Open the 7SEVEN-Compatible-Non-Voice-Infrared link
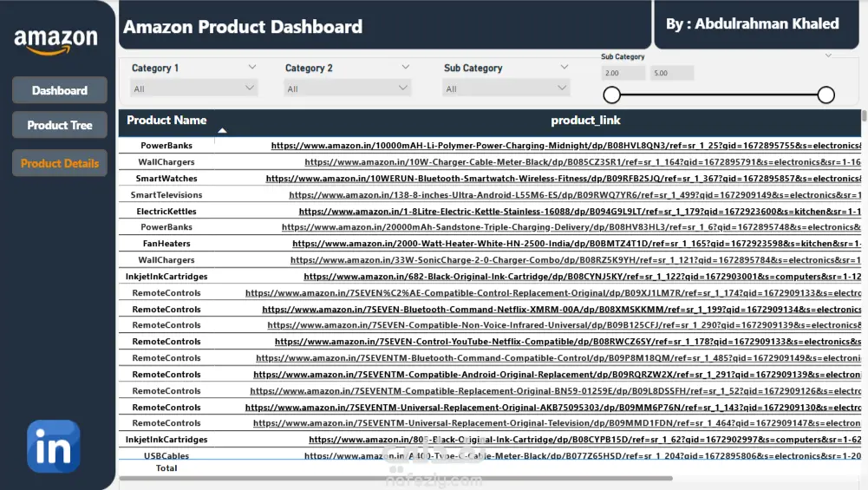This screenshot has height=490, width=868. (x=565, y=325)
